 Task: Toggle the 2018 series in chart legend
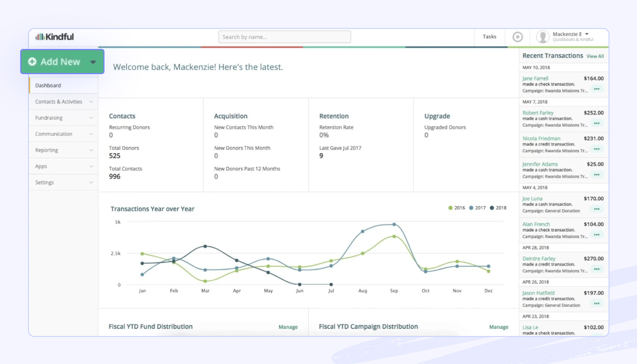(498, 208)
